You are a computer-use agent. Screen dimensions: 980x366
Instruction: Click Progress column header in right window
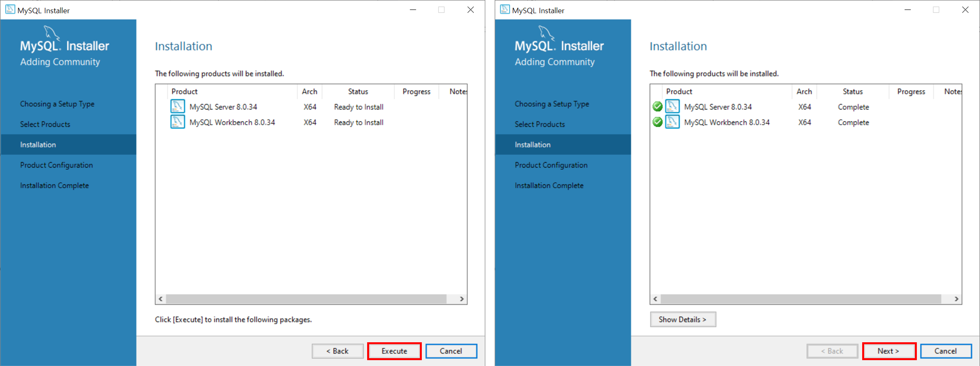pyautogui.click(x=911, y=91)
